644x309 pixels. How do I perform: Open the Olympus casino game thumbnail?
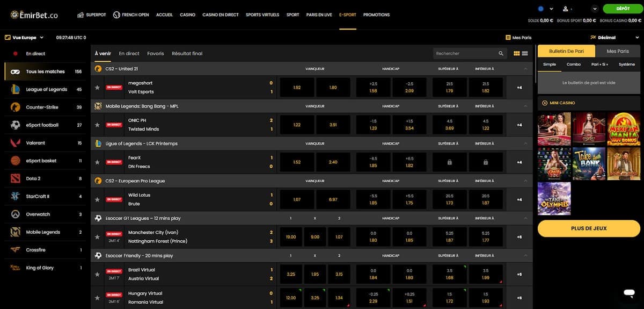(x=554, y=198)
